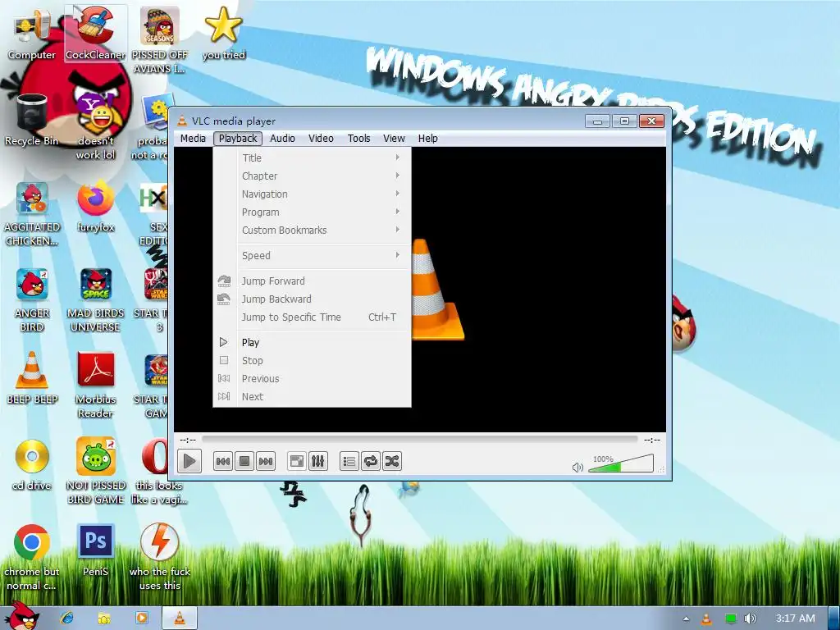The image size is (840, 630).
Task: Open the View menu
Action: click(394, 138)
